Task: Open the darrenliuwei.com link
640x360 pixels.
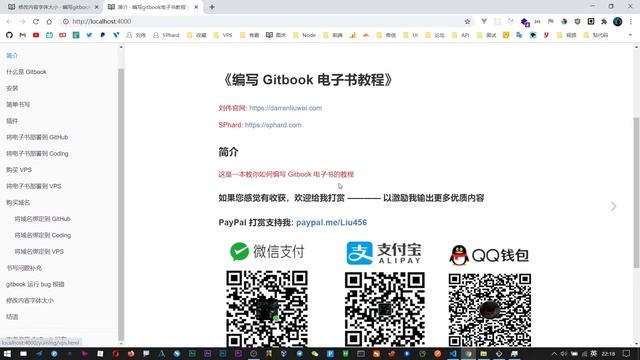Action: (286, 108)
